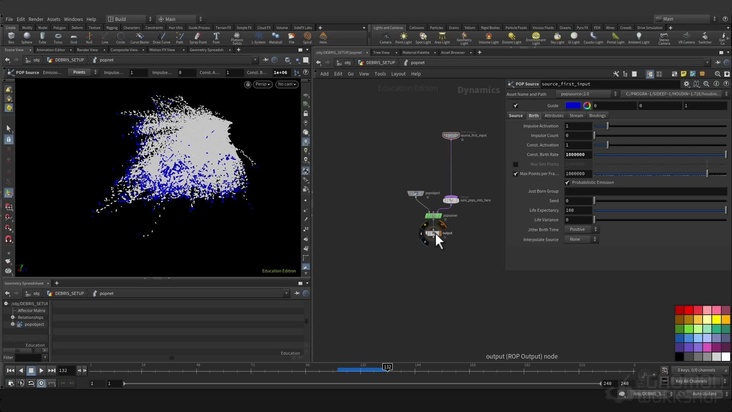Click the blue Guide color swatch
The width and height of the screenshot is (732, 412).
point(572,105)
